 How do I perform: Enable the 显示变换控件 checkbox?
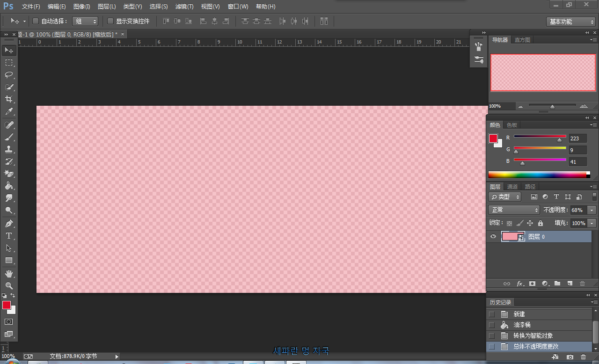click(110, 21)
